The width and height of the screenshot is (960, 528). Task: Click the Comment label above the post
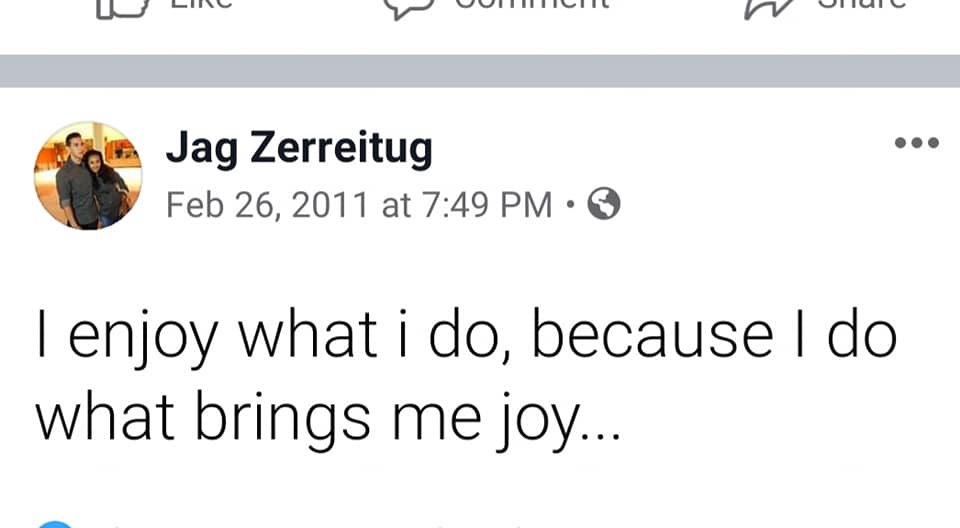click(x=531, y=5)
